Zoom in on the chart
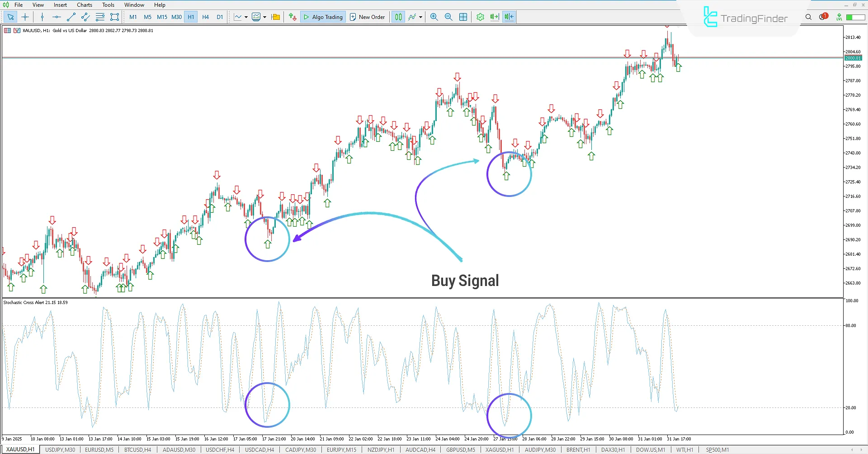Image resolution: width=868 pixels, height=454 pixels. (x=434, y=17)
